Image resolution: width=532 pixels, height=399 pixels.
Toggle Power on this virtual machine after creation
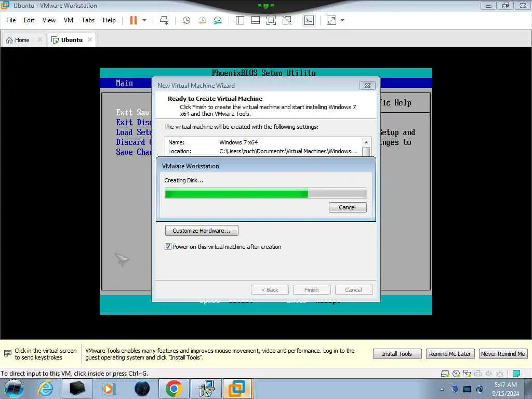pyautogui.click(x=168, y=247)
